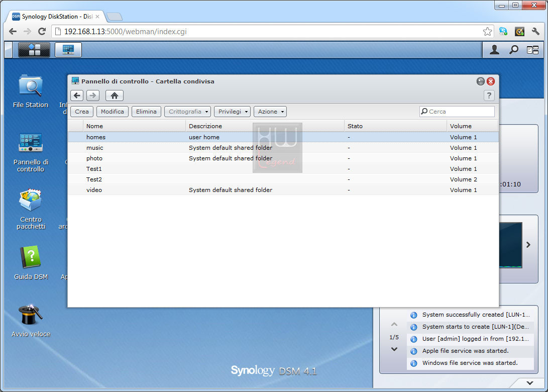Minimize the Pannello di controllo window
Screen dimensions: 548x392
[481, 81]
